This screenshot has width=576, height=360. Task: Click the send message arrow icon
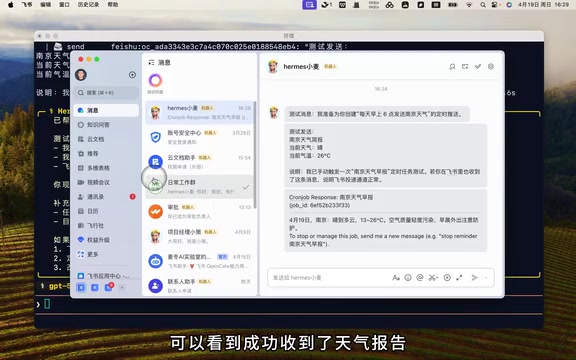475,278
